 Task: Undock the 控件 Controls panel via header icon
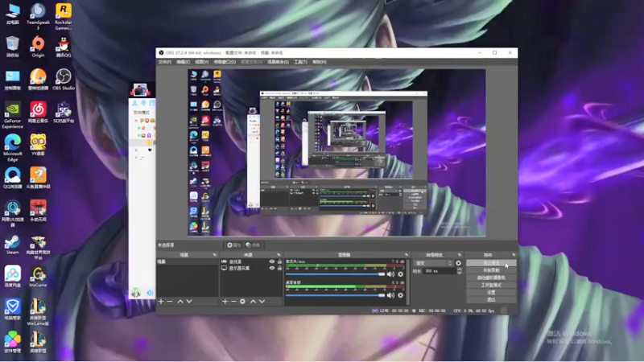point(514,255)
